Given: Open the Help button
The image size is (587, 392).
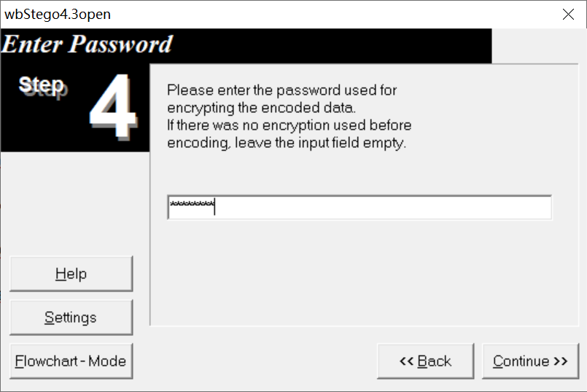Looking at the screenshot, I should (x=71, y=274).
